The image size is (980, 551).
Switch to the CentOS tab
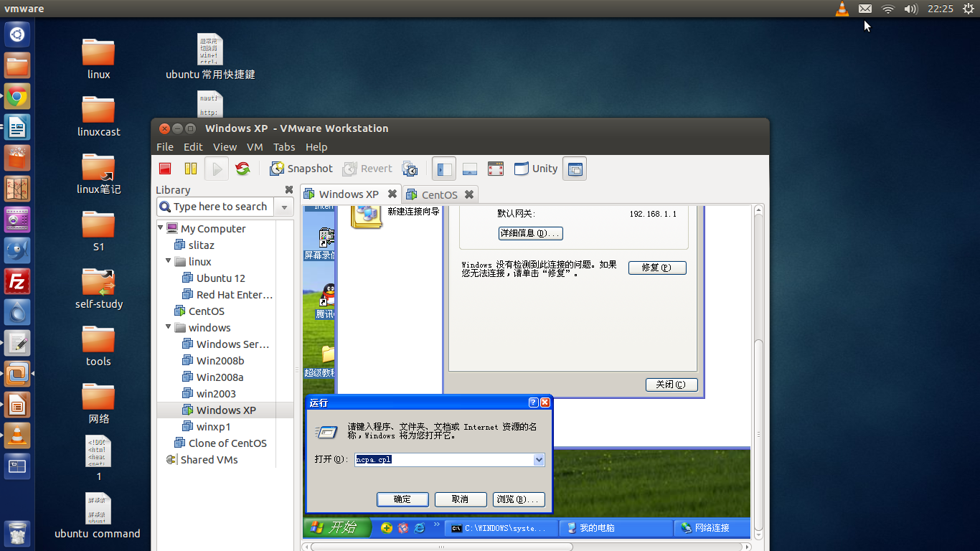[x=439, y=194]
